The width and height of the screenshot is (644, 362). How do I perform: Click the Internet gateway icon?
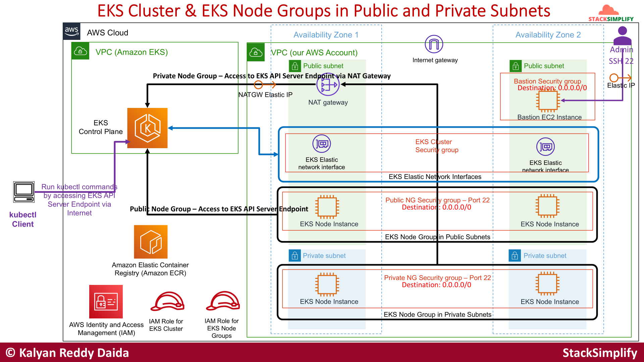[434, 44]
